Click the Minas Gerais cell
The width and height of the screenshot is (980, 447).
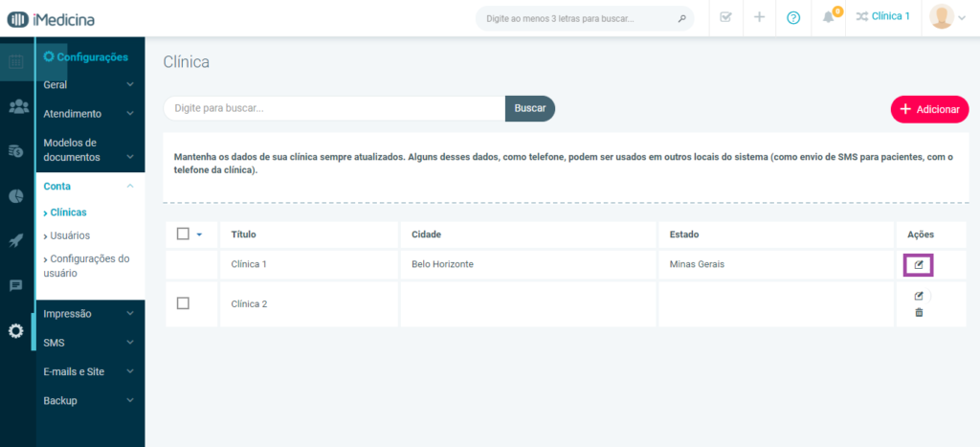tap(697, 264)
